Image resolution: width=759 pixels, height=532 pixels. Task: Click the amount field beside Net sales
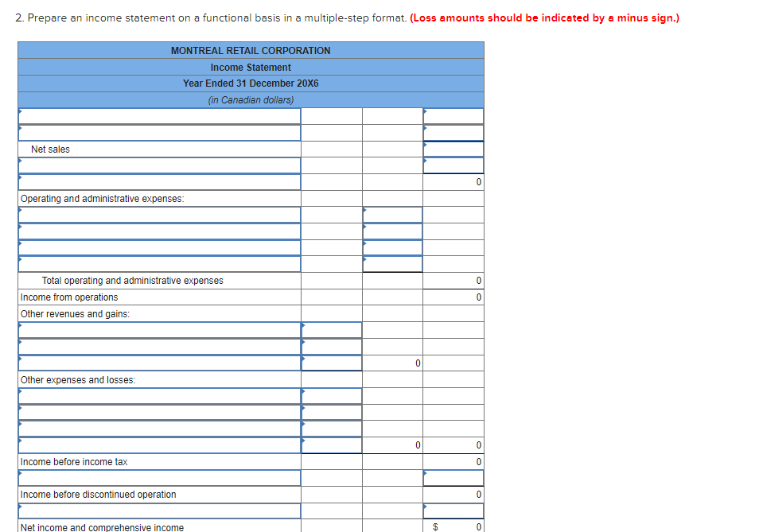452,149
